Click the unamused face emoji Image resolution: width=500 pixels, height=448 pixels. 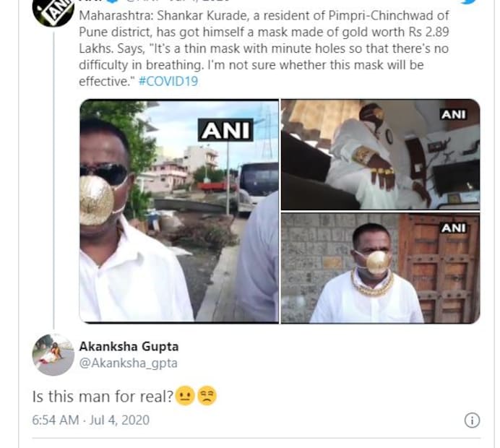(207, 396)
